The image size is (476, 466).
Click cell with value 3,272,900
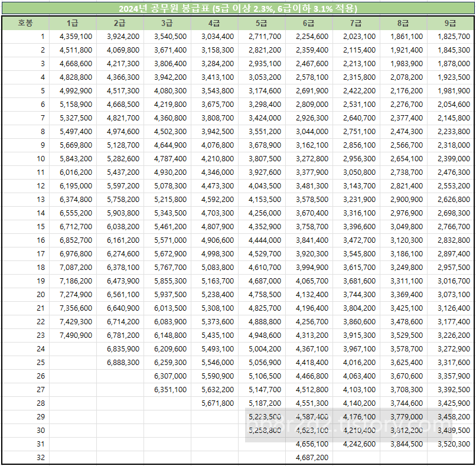point(450,349)
